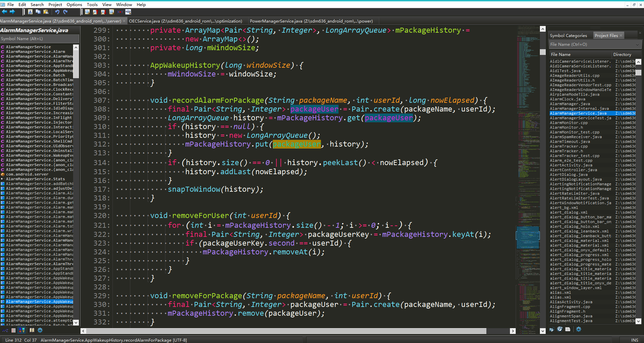Viewport: 644px width, 343px height.
Task: Open the Options menu
Action: [x=74, y=4]
